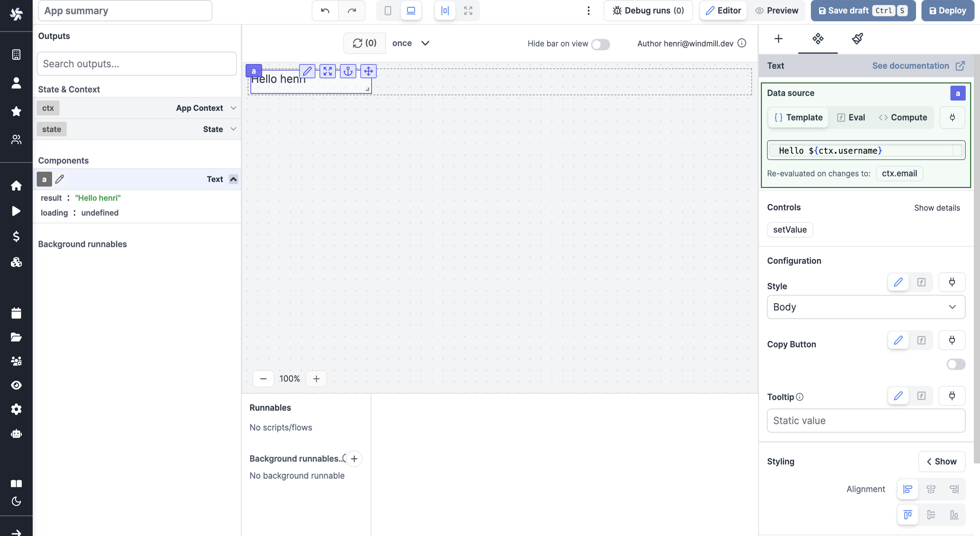Click the plug connect icon in Data source
Image resolution: width=980 pixels, height=536 pixels.
pos(952,117)
